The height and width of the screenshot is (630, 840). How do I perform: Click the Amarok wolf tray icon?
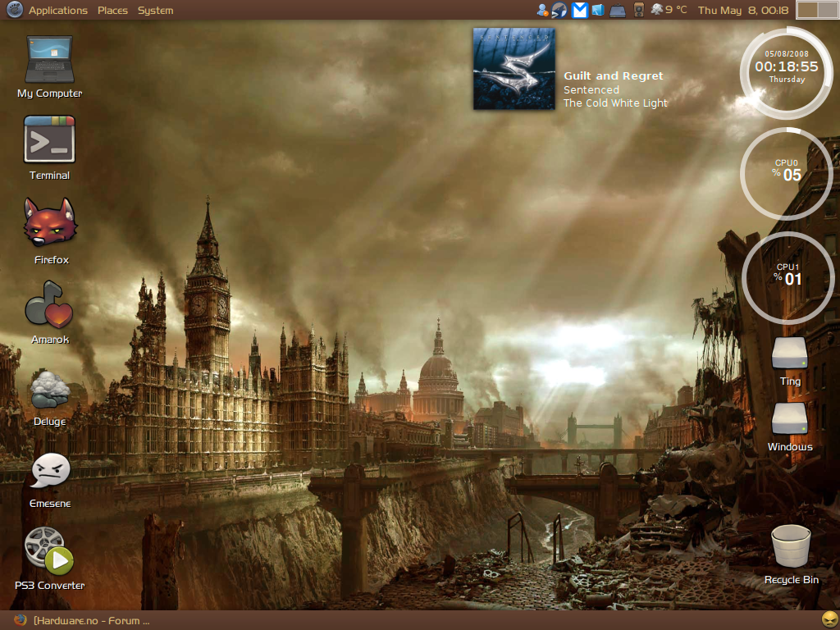(x=559, y=10)
